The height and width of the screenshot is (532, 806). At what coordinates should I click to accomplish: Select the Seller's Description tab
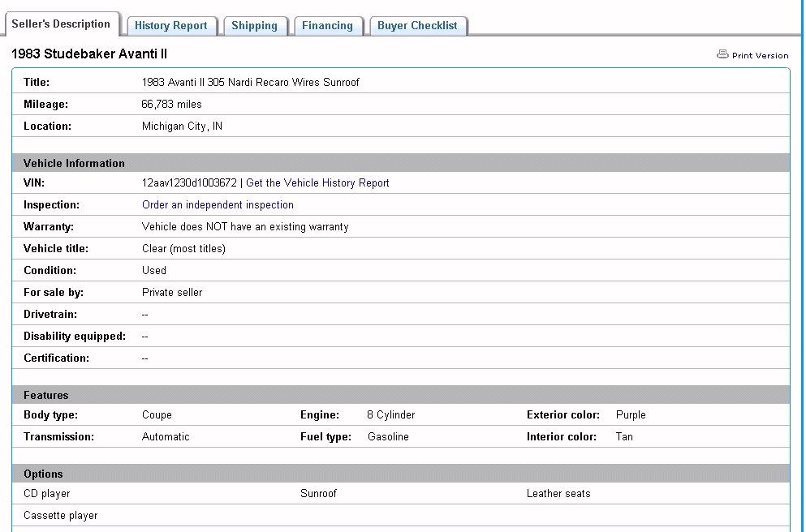[61, 24]
